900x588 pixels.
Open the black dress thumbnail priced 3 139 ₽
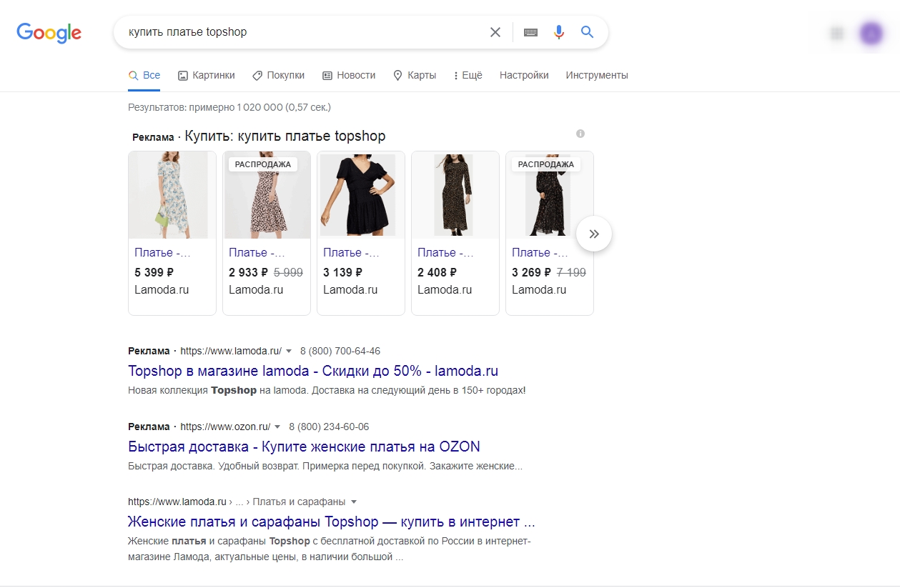pos(361,194)
